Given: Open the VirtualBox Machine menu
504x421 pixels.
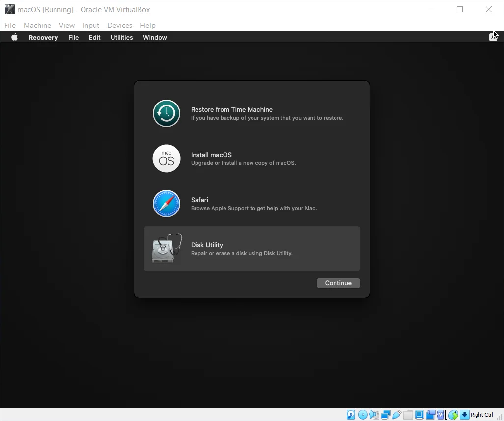Looking at the screenshot, I should tap(37, 26).
